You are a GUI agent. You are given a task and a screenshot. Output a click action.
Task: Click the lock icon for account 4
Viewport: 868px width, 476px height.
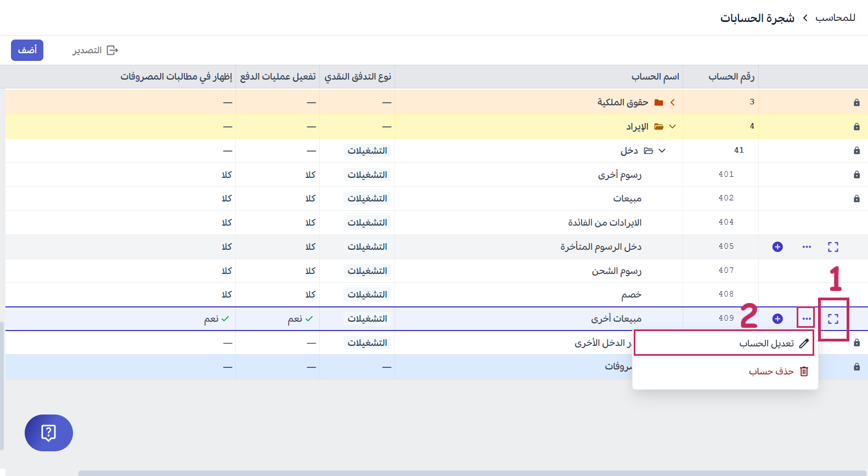tap(856, 127)
